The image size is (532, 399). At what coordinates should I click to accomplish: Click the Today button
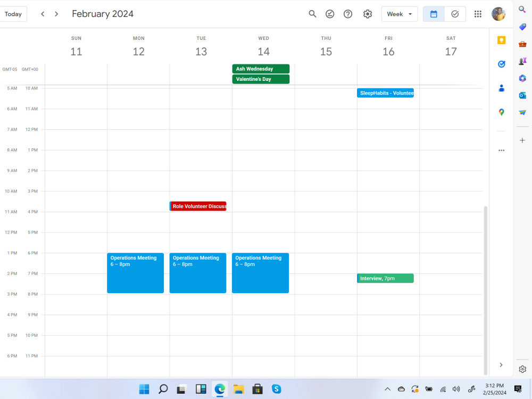click(x=13, y=14)
